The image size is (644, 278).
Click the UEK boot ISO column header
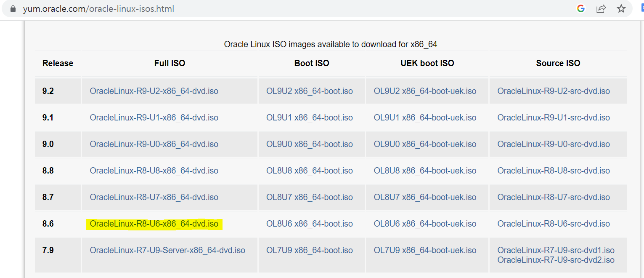[427, 63]
